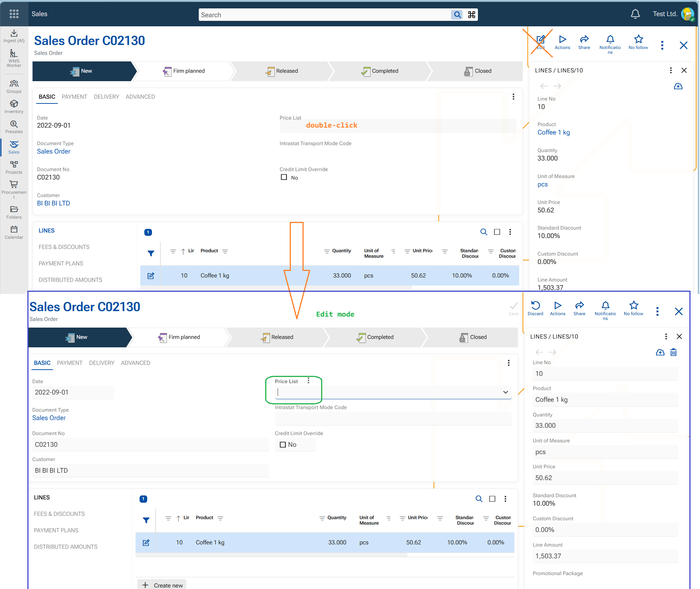Open the Price List field three-dot menu
The image size is (700, 589).
coord(308,381)
